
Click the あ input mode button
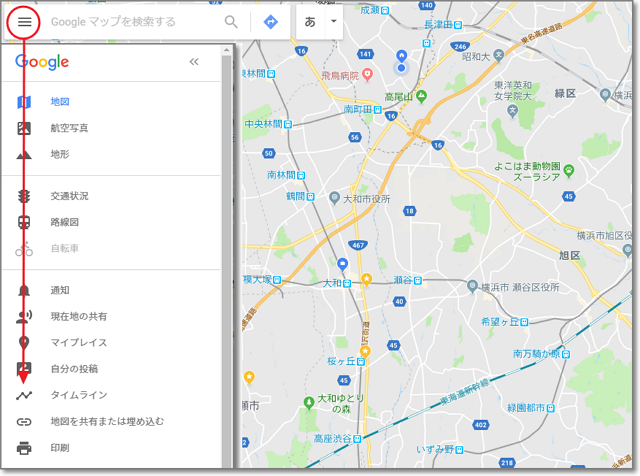[310, 21]
